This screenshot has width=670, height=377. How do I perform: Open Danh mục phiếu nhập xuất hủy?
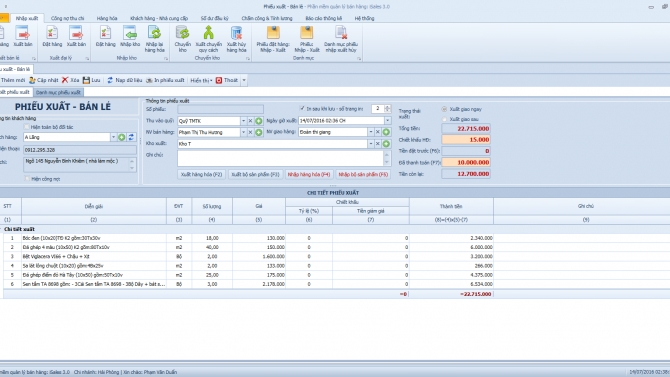point(341,39)
